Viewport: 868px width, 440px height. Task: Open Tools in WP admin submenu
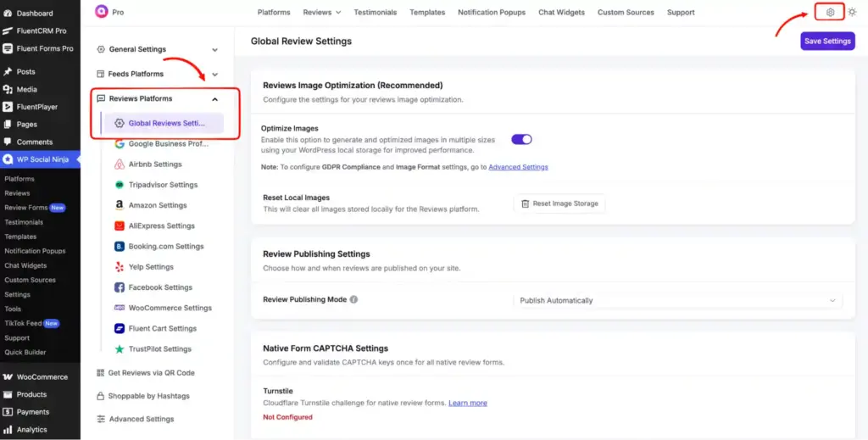point(13,309)
